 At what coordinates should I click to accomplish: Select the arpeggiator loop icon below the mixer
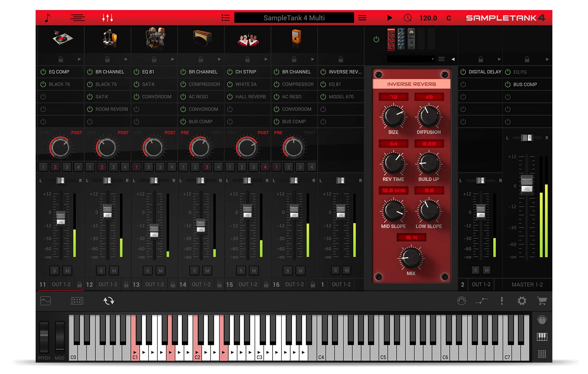point(109,301)
